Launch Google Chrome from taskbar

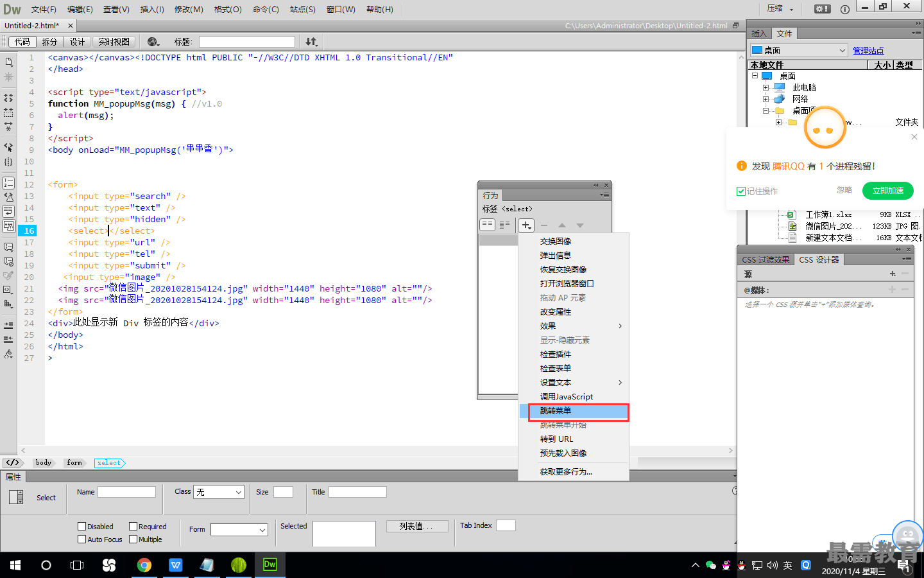144,565
